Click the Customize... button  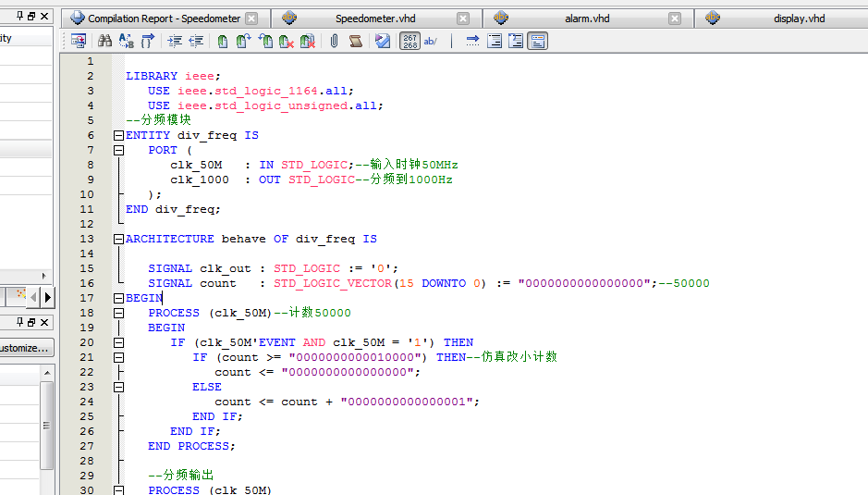click(x=26, y=349)
